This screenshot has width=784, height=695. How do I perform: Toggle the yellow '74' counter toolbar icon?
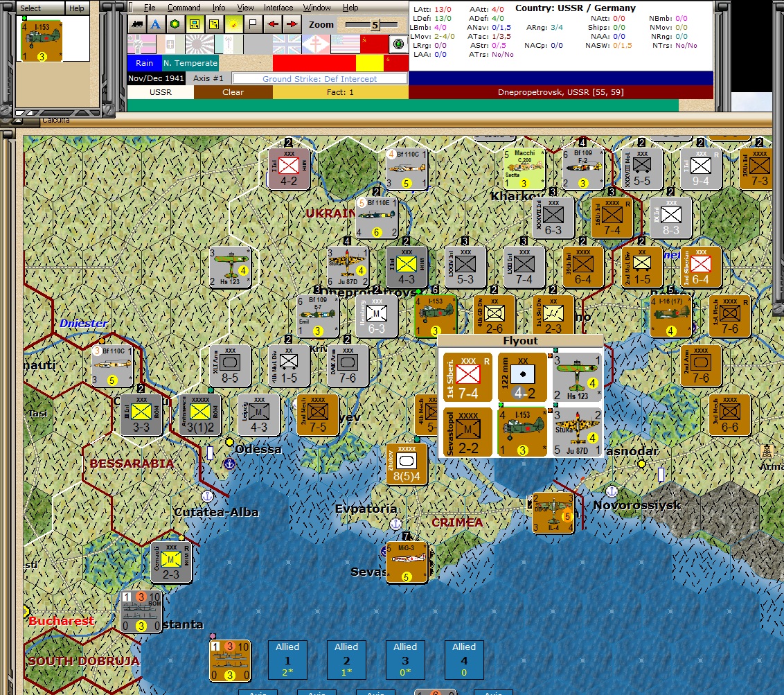tap(214, 24)
